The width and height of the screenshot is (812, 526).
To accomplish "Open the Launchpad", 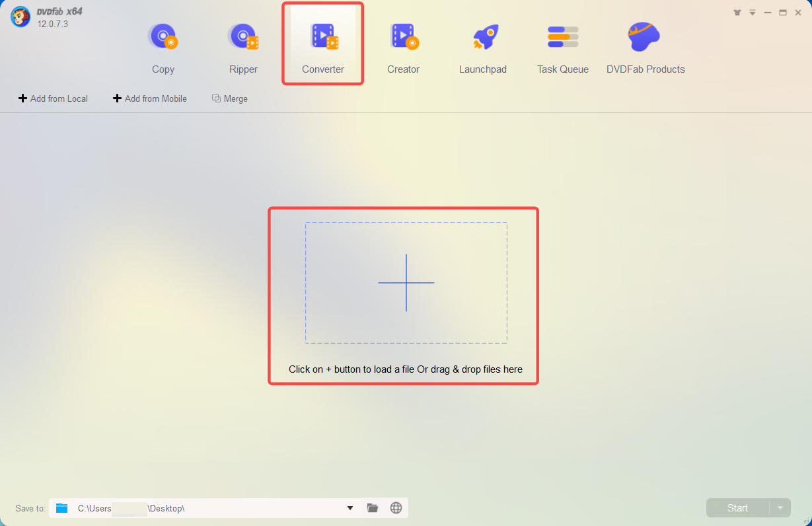I will click(x=483, y=48).
